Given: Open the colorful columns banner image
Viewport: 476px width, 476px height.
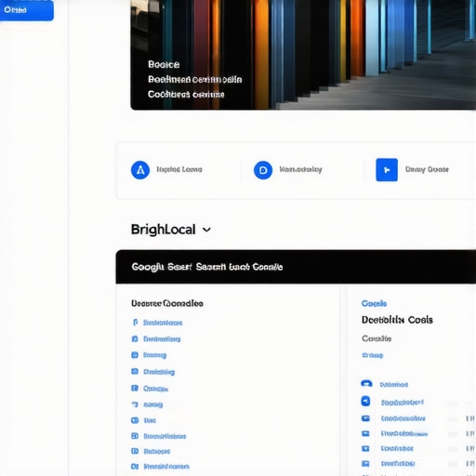Looking at the screenshot, I should point(303,55).
